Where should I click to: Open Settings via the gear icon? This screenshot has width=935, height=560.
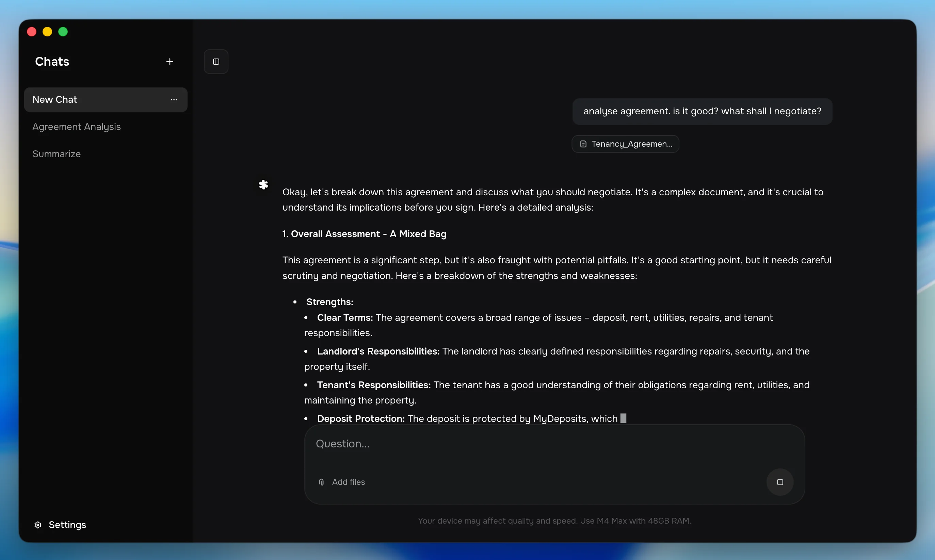coord(38,525)
